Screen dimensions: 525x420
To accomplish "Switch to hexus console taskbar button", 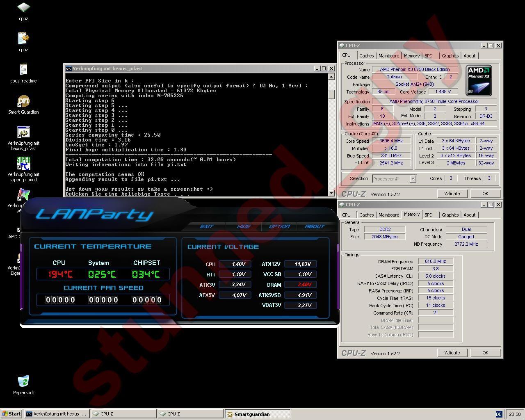I will 56,414.
